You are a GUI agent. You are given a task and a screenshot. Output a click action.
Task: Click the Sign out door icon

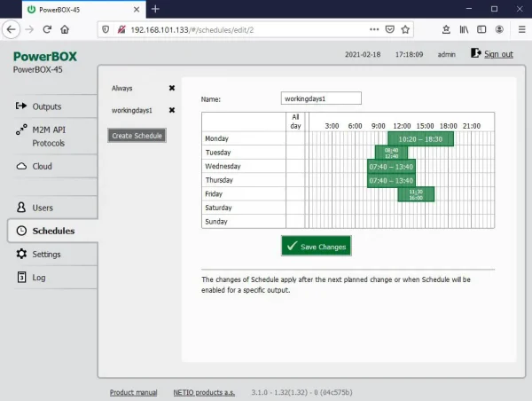(x=475, y=53)
